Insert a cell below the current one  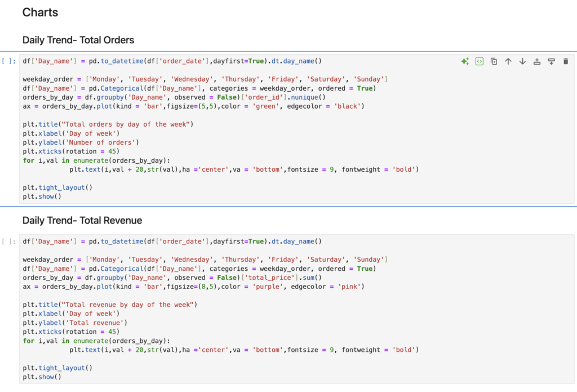pyautogui.click(x=551, y=61)
